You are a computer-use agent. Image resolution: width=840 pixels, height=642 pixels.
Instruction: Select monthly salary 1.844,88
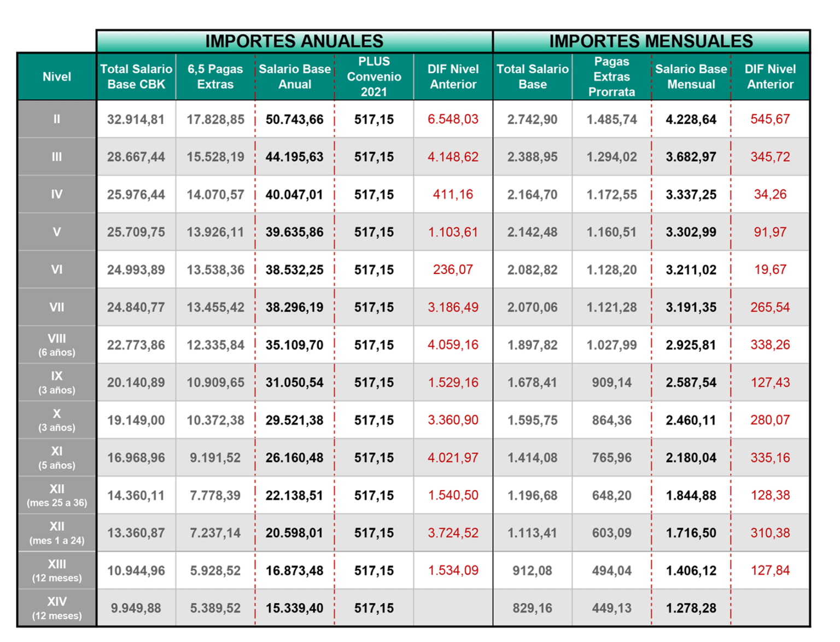click(x=691, y=495)
